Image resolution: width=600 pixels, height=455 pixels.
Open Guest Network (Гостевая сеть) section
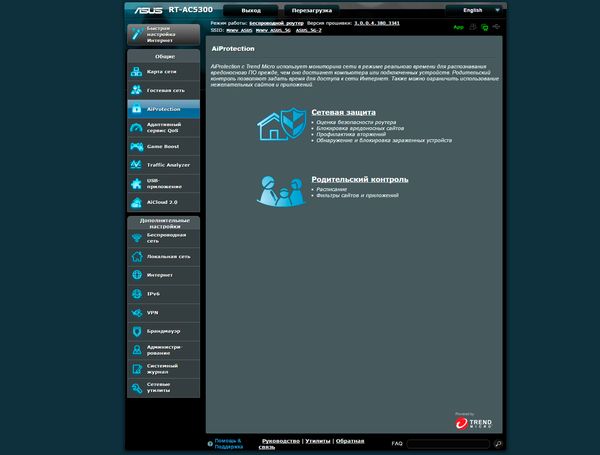[x=163, y=90]
